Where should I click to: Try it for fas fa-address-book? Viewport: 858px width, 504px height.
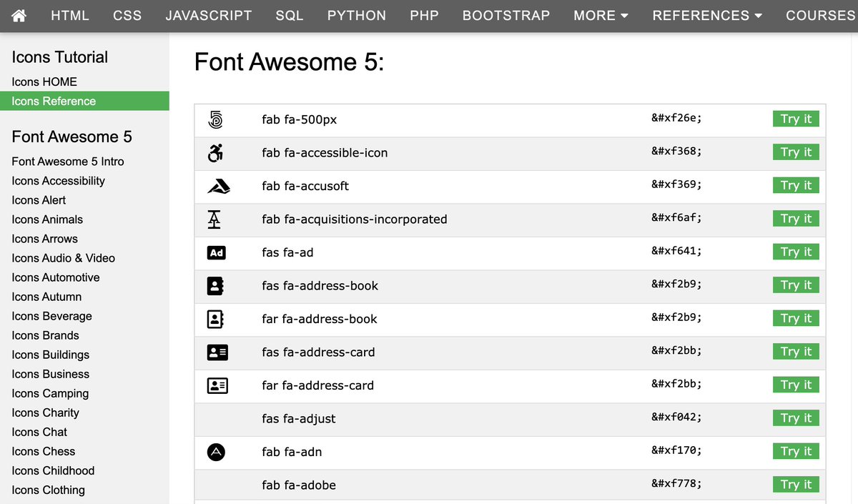(x=796, y=285)
